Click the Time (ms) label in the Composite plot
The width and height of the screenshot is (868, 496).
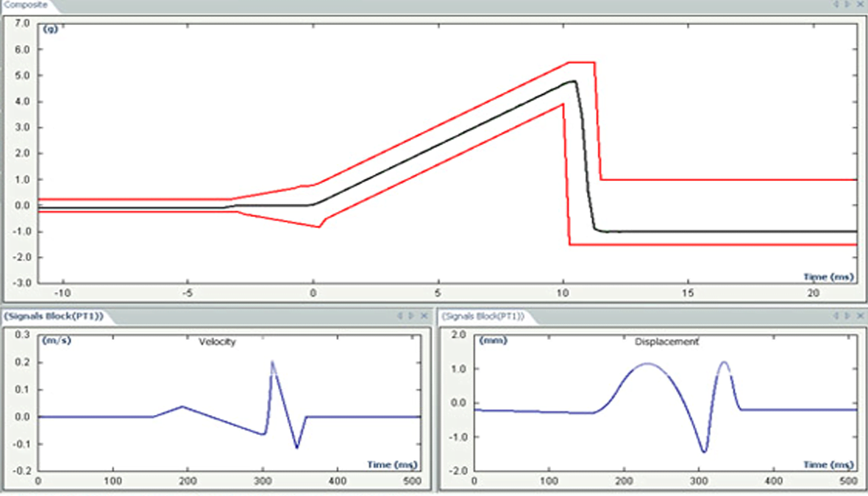828,277
